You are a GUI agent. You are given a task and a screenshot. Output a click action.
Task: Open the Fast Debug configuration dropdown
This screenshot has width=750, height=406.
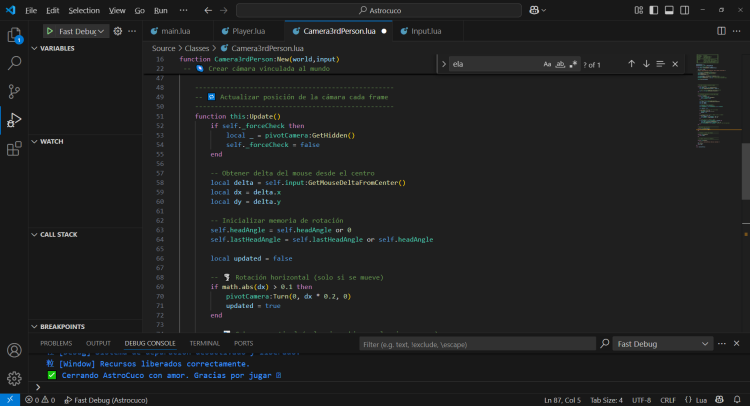[82, 31]
